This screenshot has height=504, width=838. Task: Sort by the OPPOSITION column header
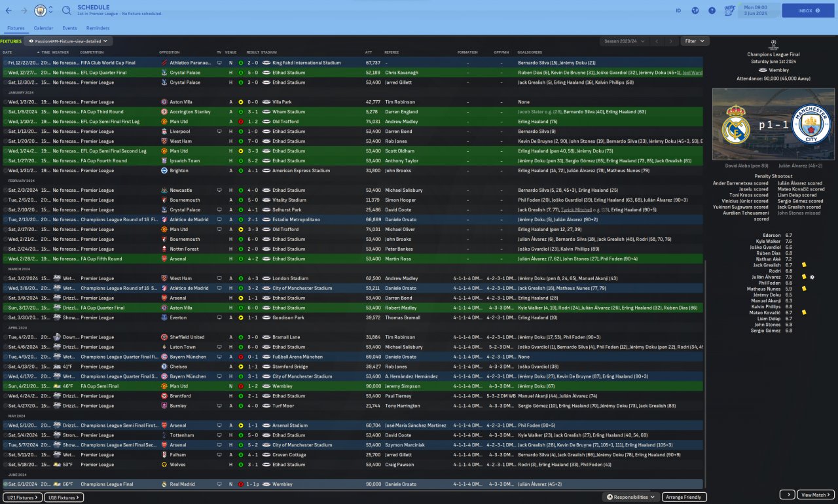click(x=170, y=52)
